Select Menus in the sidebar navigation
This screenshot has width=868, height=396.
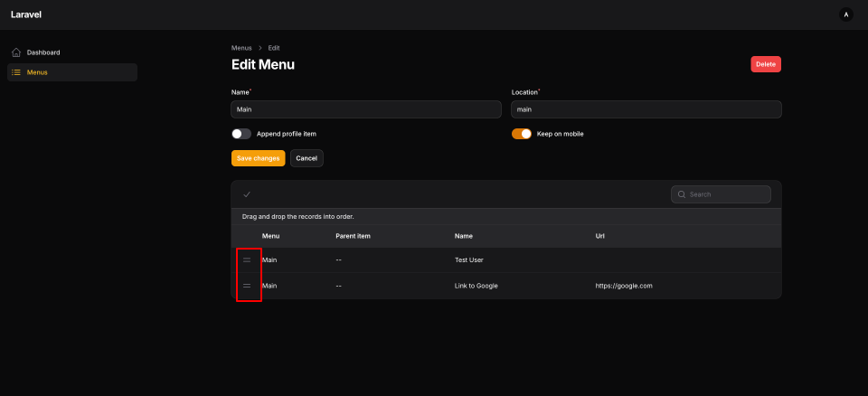[x=37, y=72]
